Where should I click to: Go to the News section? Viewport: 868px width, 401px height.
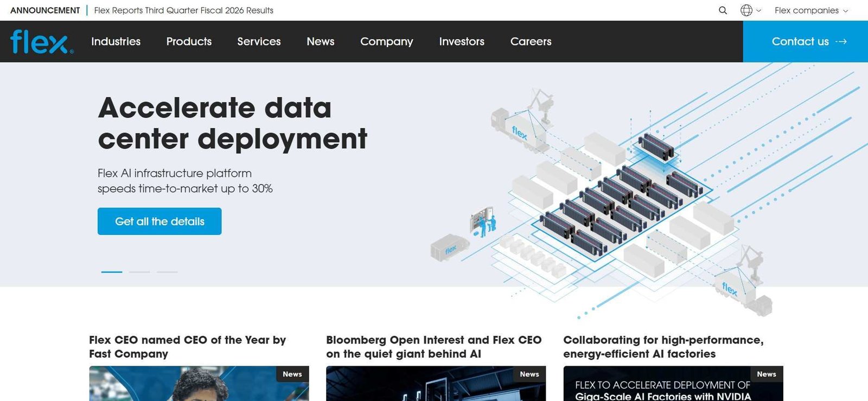(320, 42)
